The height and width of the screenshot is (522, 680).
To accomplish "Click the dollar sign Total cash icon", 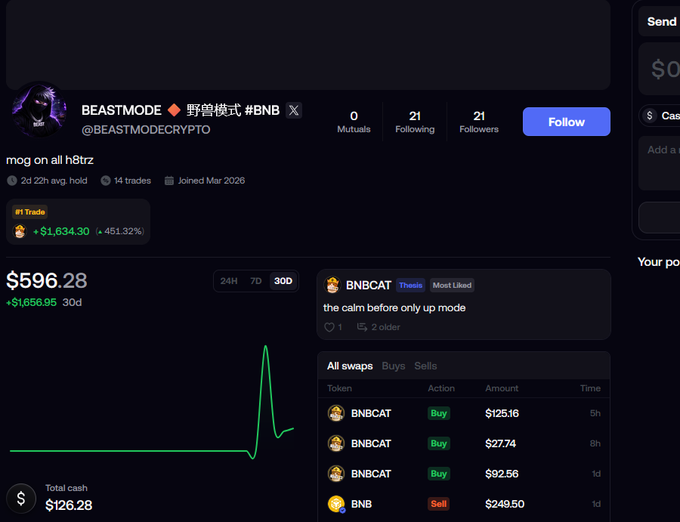I will coord(21,498).
